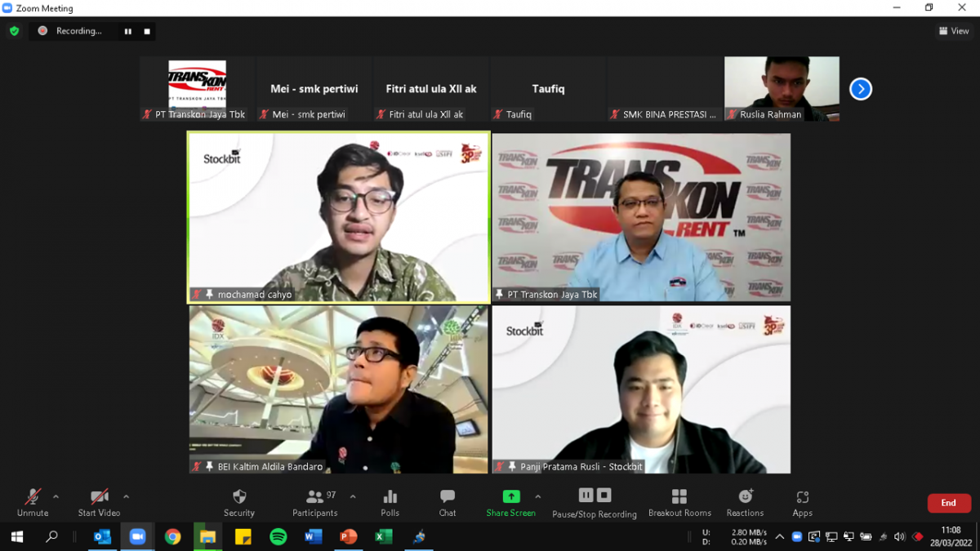Click the Recording... label

click(79, 31)
